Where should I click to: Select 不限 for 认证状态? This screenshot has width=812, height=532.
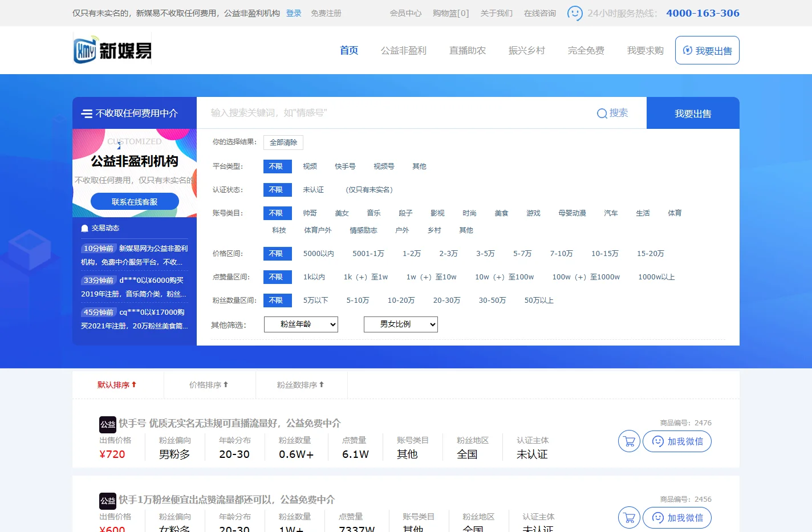[277, 190]
